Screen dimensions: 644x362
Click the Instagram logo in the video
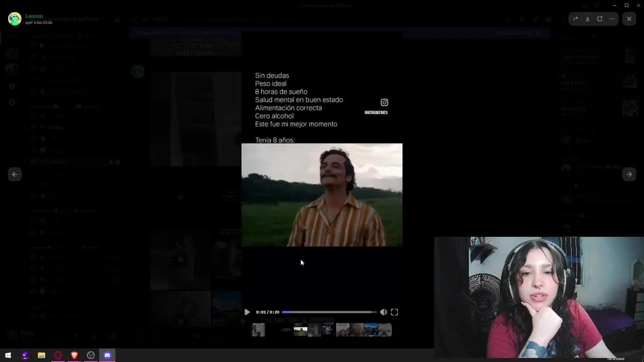click(384, 103)
